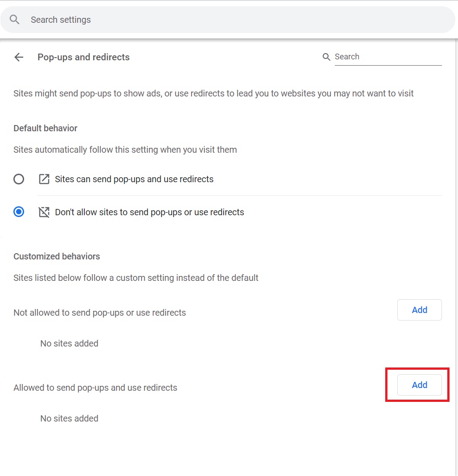Image resolution: width=458 pixels, height=476 pixels.
Task: Go back using the left arrow
Action: click(x=19, y=57)
